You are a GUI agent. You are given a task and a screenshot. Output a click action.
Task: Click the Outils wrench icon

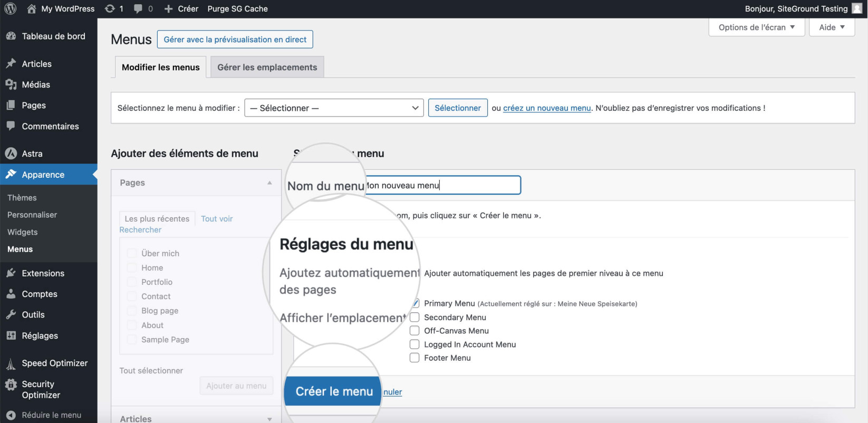click(11, 314)
